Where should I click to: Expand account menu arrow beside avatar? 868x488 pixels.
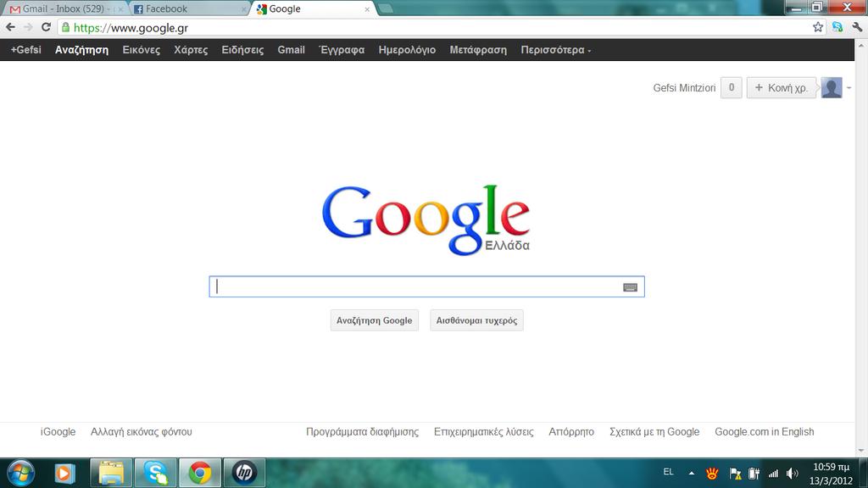[x=849, y=88]
